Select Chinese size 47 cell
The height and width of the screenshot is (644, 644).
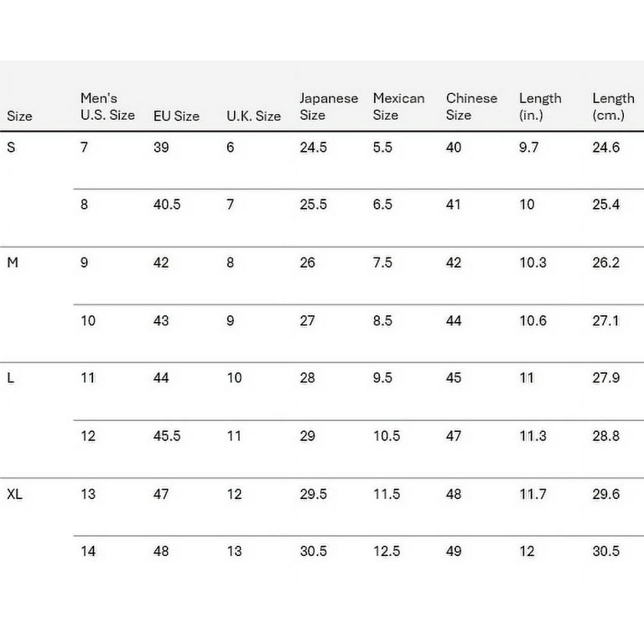454,436
